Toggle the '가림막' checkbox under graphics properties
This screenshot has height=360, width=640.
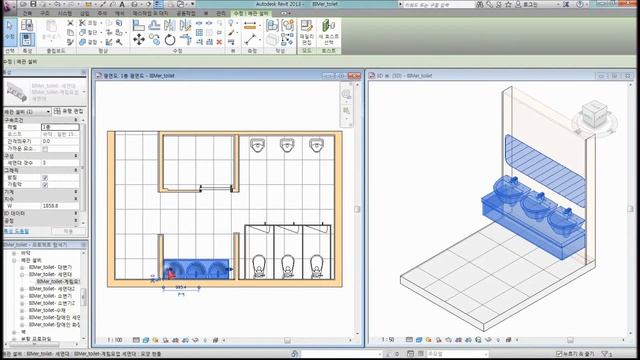[x=45, y=184]
